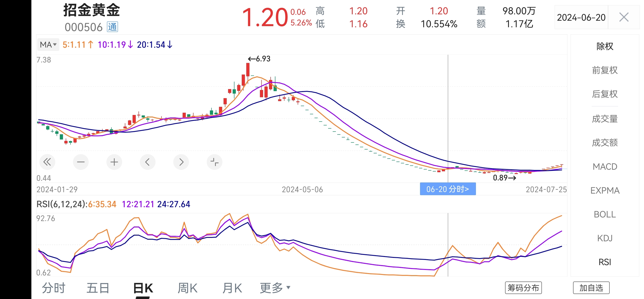This screenshot has width=644, height=299.
Task: Tap the 通 badge beside stock code
Action: pos(112,27)
